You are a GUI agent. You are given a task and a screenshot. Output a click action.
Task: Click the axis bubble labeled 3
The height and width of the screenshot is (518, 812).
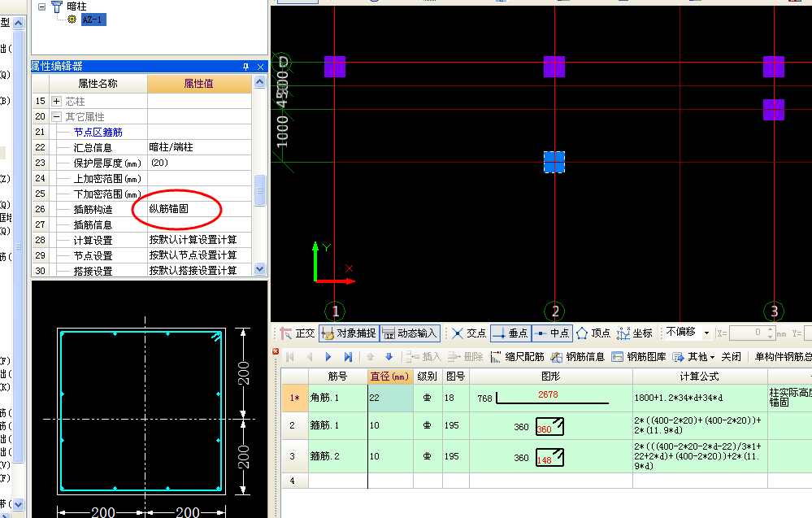point(774,311)
